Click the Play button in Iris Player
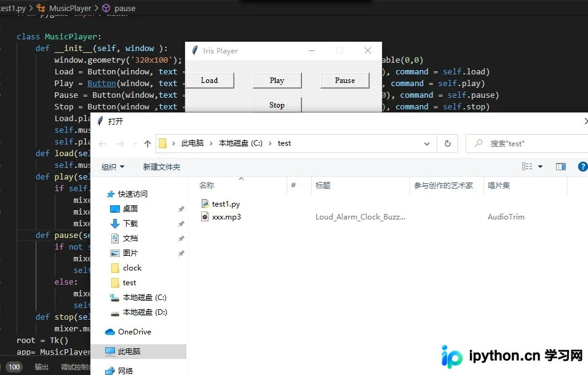Screen dimensions: 588x375 [x=277, y=81]
